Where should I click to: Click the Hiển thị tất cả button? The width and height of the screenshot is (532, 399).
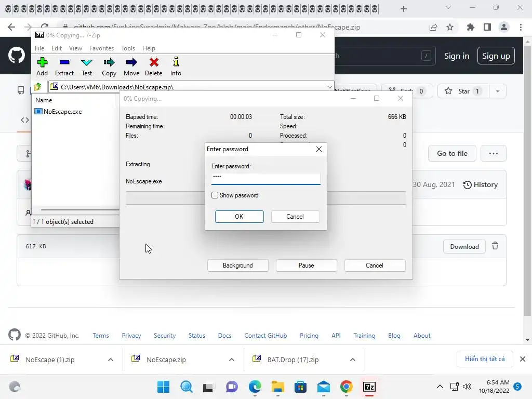tap(485, 359)
